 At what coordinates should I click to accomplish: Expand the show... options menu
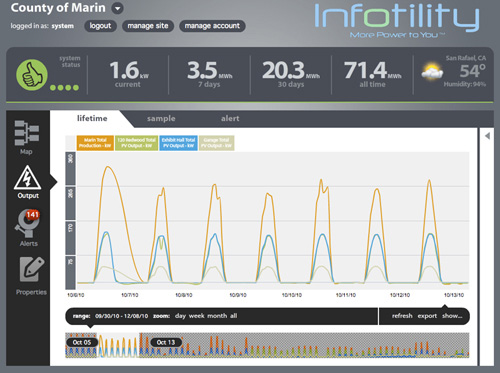point(452,316)
